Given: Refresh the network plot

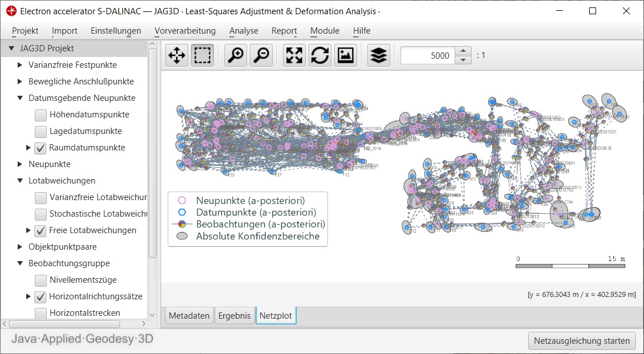Looking at the screenshot, I should (x=320, y=55).
